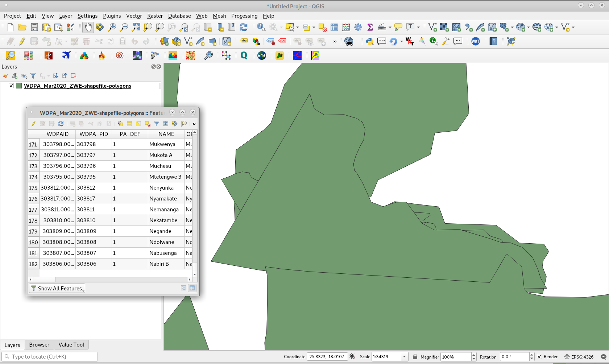
Task: Click the spiral plugin icon
Action: tap(120, 55)
